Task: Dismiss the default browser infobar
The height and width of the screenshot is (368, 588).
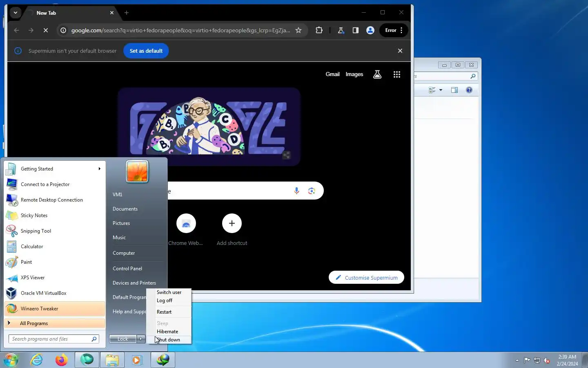Action: [x=400, y=51]
